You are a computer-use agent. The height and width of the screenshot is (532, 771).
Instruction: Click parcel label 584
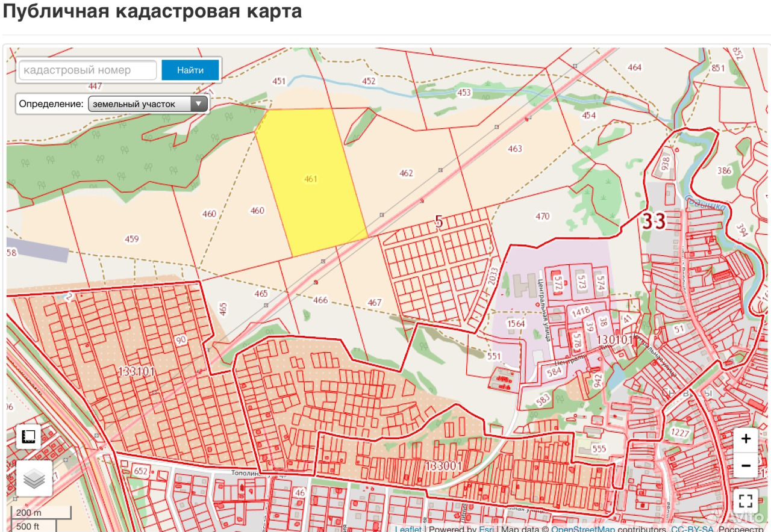[554, 371]
